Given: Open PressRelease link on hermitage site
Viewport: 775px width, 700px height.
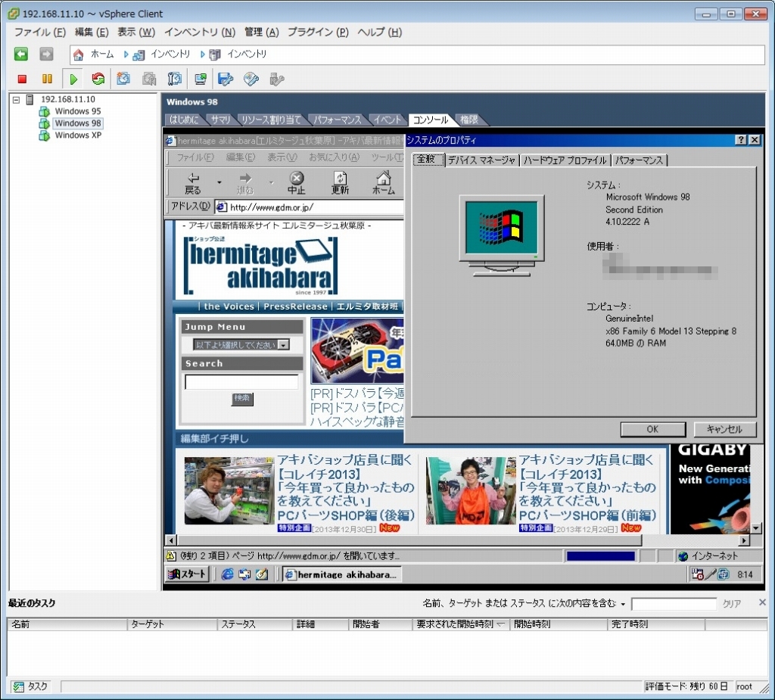Looking at the screenshot, I should (x=295, y=306).
